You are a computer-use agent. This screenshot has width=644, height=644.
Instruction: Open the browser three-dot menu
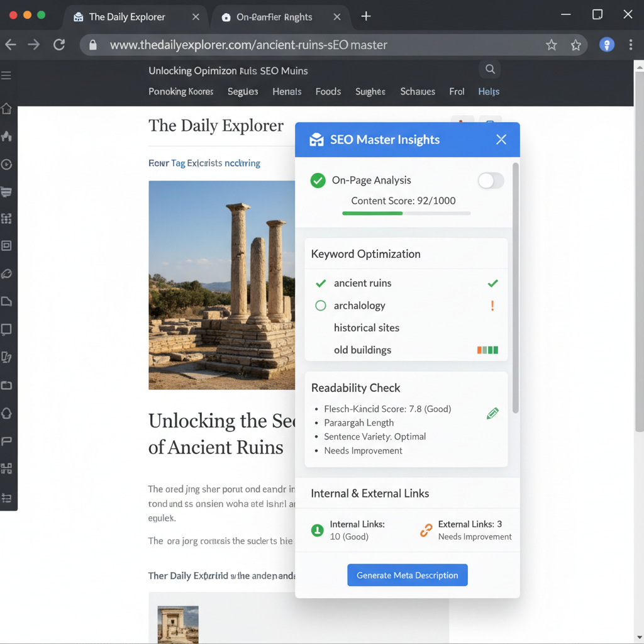pyautogui.click(x=630, y=45)
